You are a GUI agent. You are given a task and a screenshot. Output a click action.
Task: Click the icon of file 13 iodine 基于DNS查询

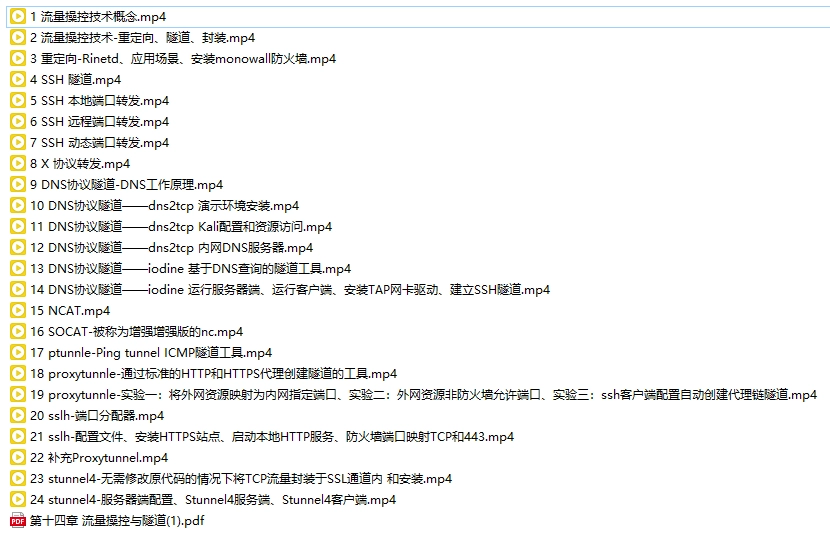pyautogui.click(x=17, y=268)
